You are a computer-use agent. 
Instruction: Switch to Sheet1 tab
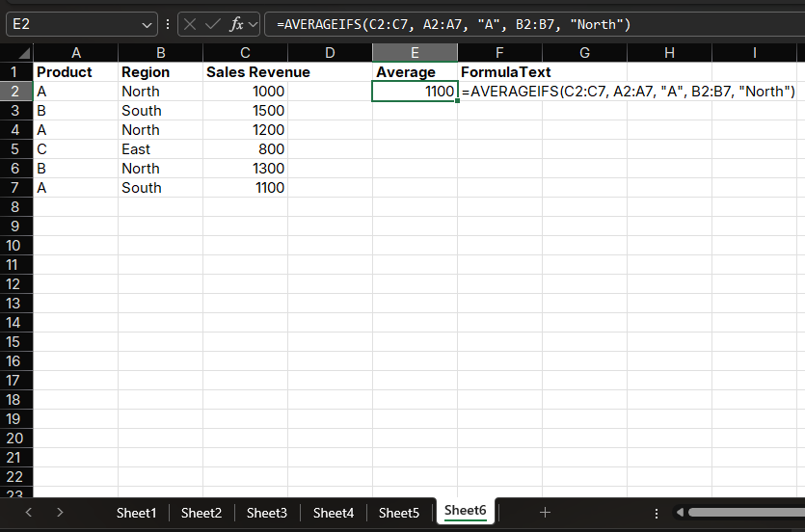tap(136, 513)
